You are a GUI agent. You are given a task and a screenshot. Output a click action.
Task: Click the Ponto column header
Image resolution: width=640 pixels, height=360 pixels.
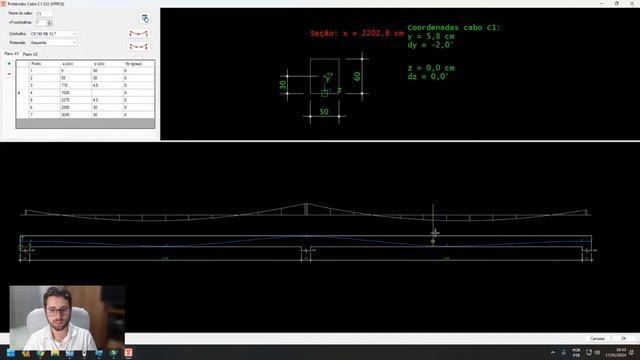point(44,64)
